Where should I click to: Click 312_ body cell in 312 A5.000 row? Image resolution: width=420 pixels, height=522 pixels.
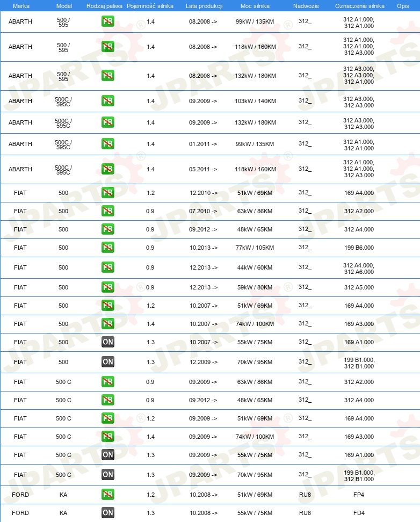305,287
